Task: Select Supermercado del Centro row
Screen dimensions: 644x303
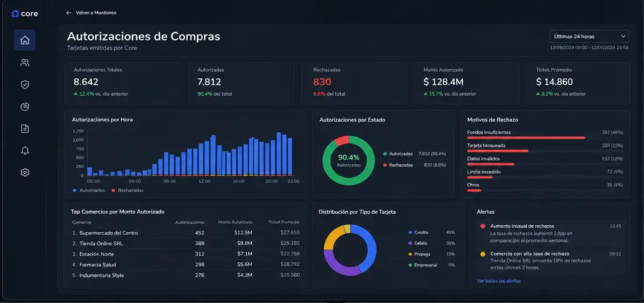Action: pos(185,233)
